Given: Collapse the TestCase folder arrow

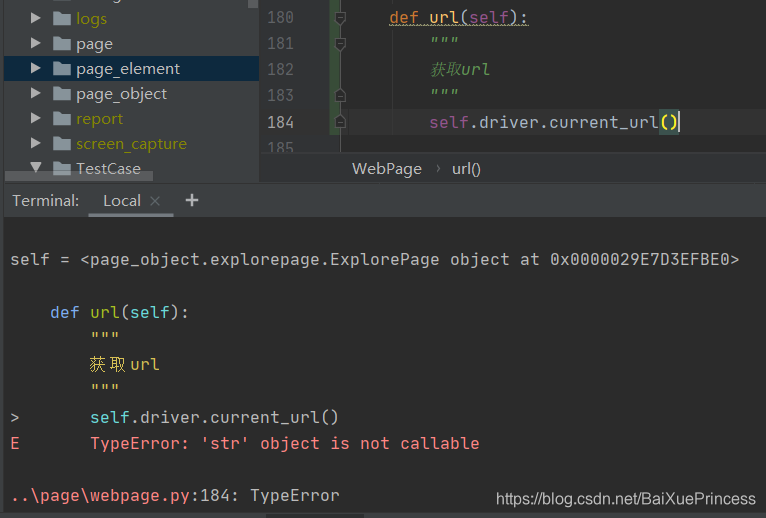Looking at the screenshot, I should tap(35, 167).
